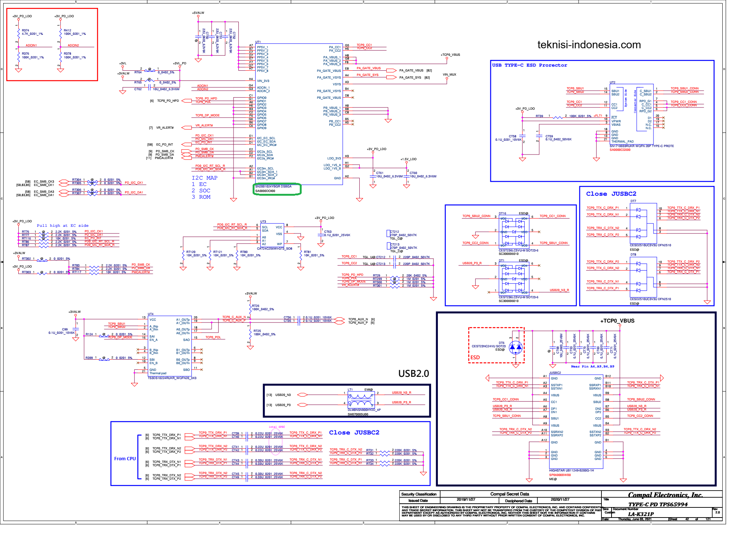Screen dimensions: 756x534
Task: Click the R374 4.7K resistor symbol
Action: click(x=18, y=33)
